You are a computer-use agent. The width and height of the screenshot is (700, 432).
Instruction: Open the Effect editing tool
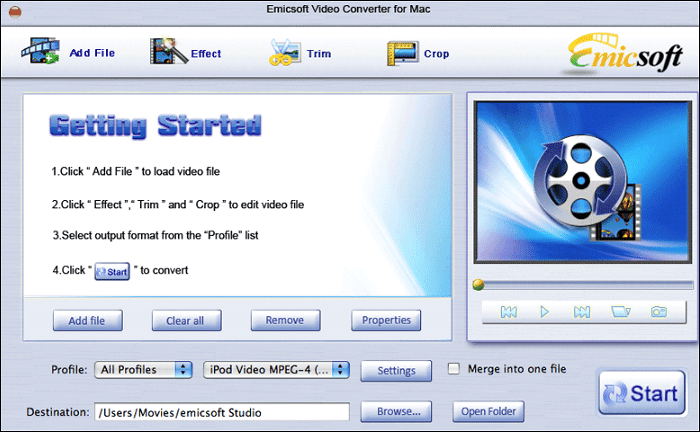[x=168, y=52]
